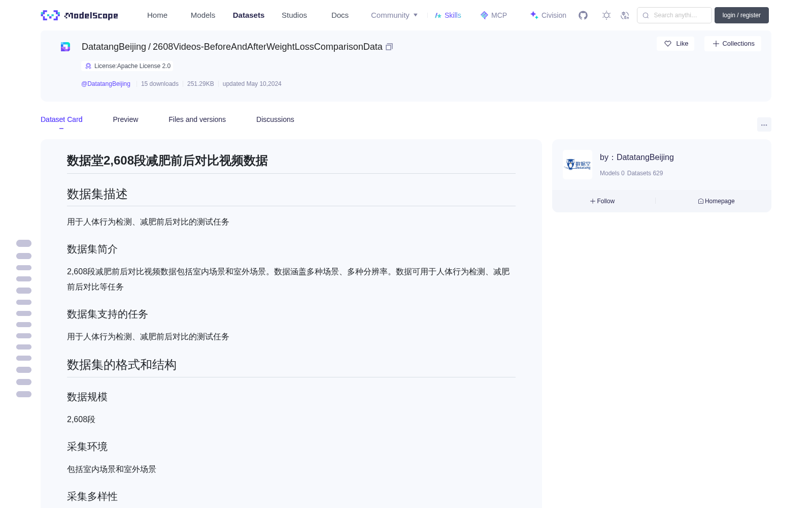Click the value 2,608段

click(81, 420)
